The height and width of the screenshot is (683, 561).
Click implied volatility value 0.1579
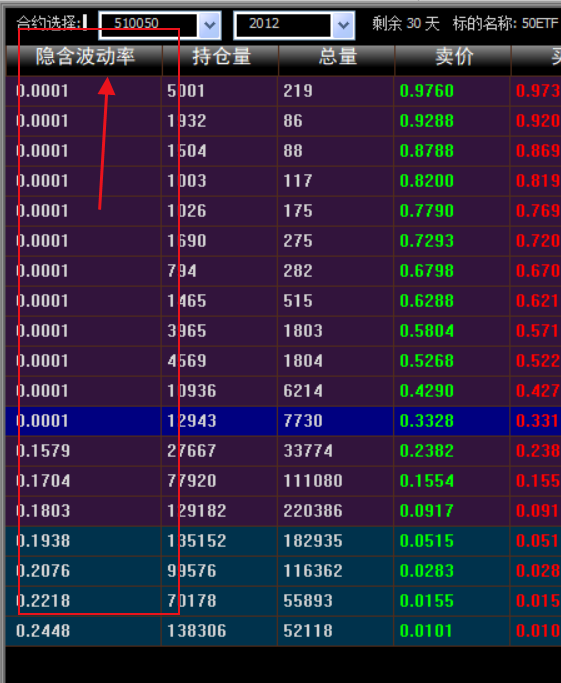43,451
